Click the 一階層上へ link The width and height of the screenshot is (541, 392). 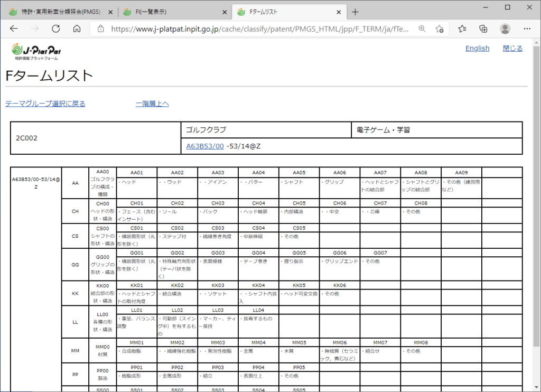152,104
